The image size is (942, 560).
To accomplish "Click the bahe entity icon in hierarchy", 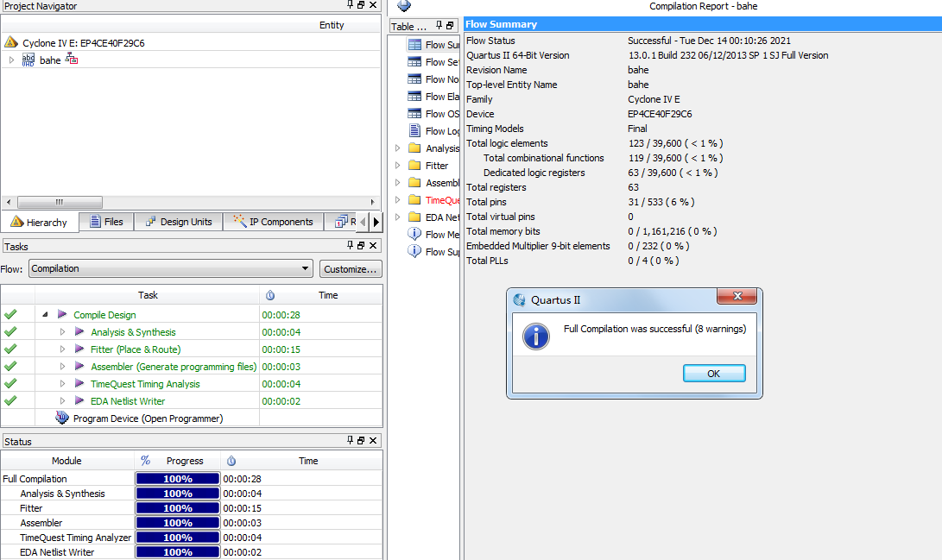I will pyautogui.click(x=28, y=60).
